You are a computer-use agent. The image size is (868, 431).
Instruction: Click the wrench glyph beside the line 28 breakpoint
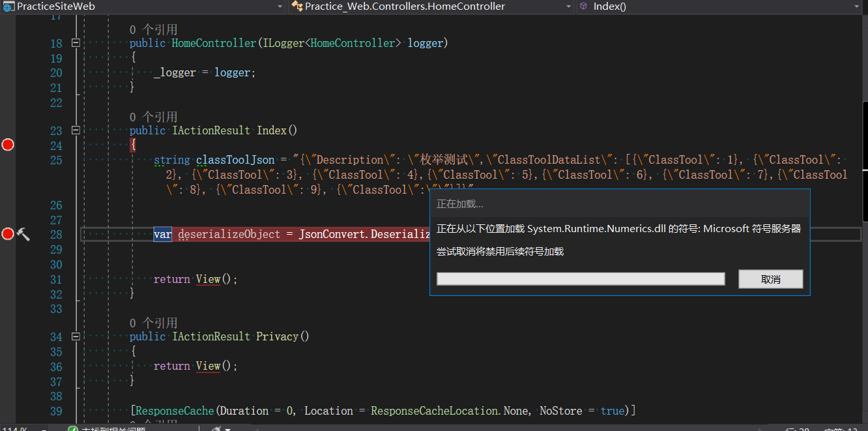click(23, 234)
